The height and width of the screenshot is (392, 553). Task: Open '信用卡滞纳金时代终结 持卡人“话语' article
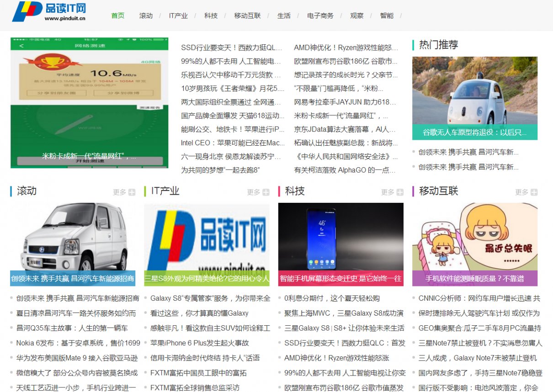[x=205, y=358]
